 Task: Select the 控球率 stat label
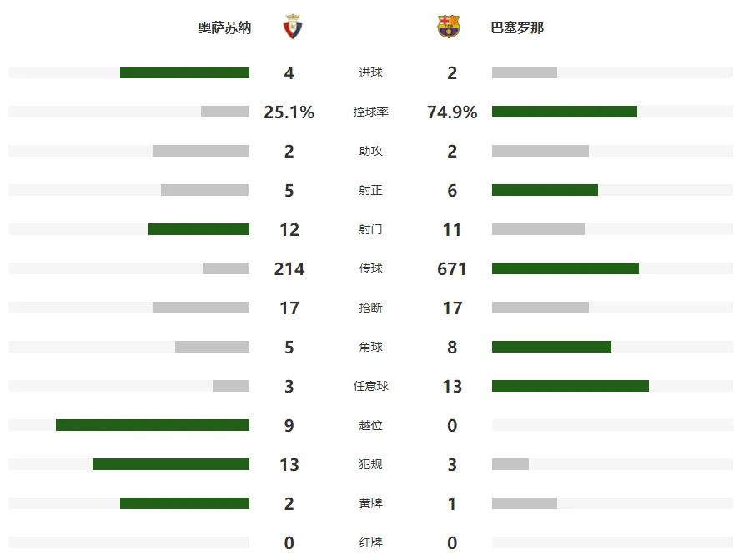(370, 112)
